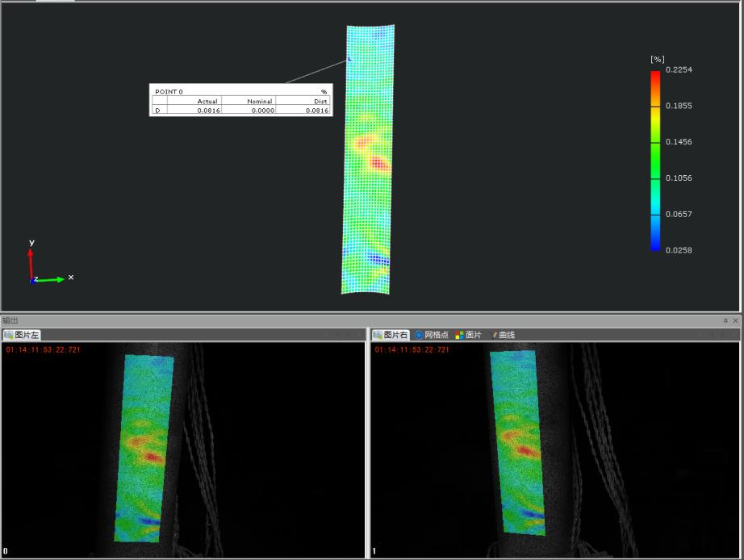Click the legend value 0.1056
Image resolution: width=744 pixels, height=560 pixels.
679,178
